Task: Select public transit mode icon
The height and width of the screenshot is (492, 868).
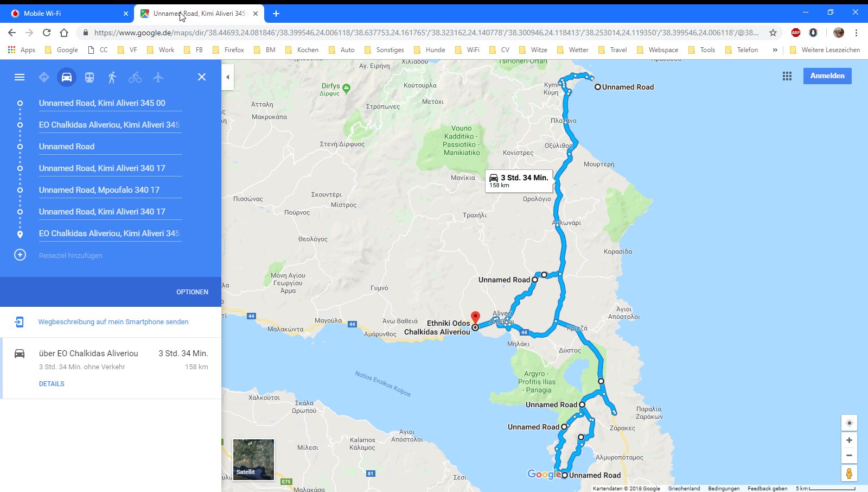Action: (x=90, y=77)
